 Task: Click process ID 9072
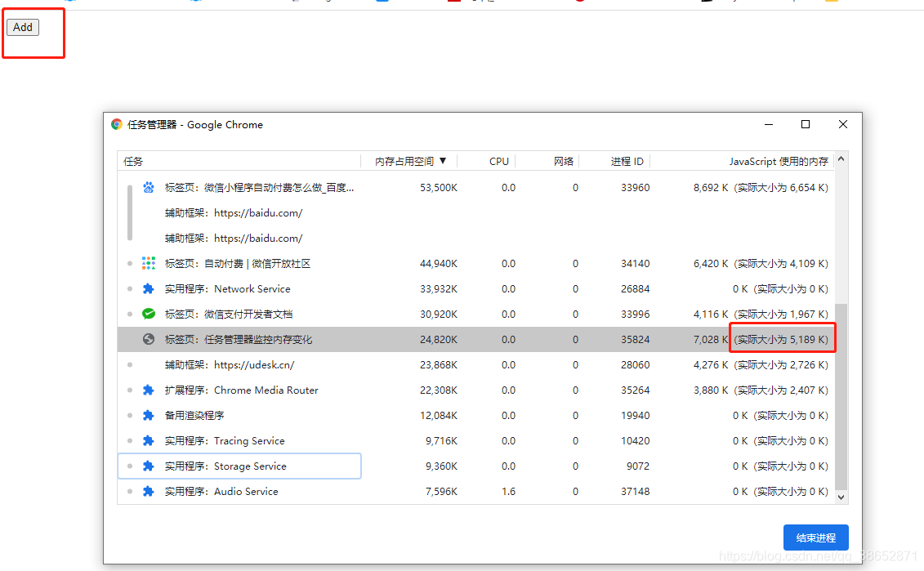637,466
